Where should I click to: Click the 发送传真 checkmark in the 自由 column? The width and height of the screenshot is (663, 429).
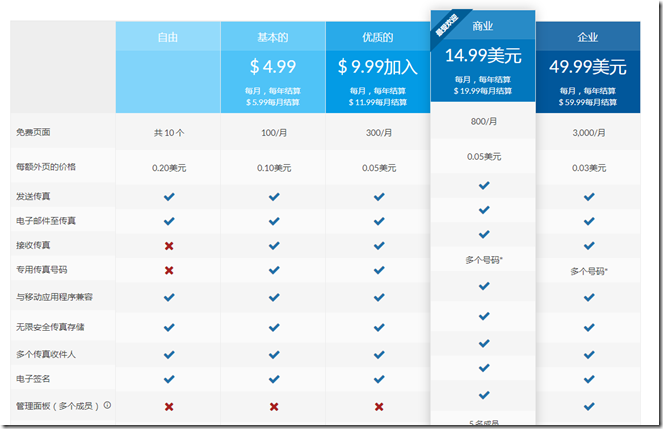(x=168, y=197)
